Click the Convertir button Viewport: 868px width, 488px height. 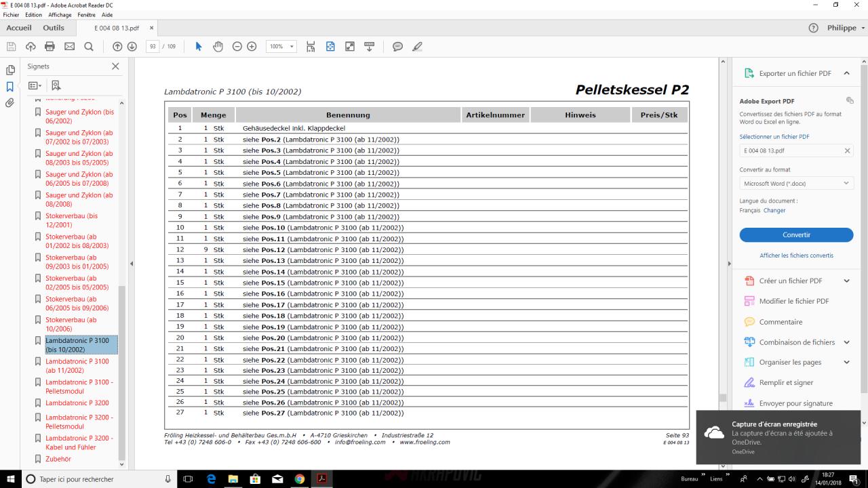796,235
